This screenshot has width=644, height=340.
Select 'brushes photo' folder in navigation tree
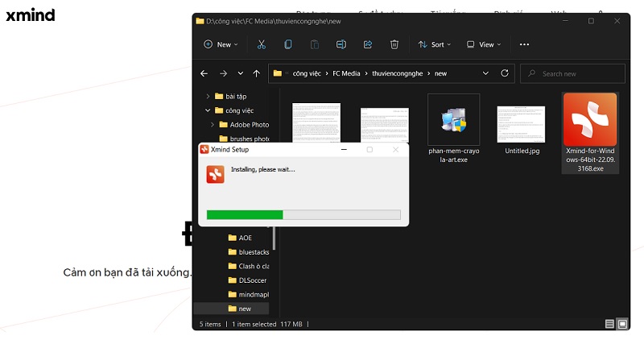[245, 139]
